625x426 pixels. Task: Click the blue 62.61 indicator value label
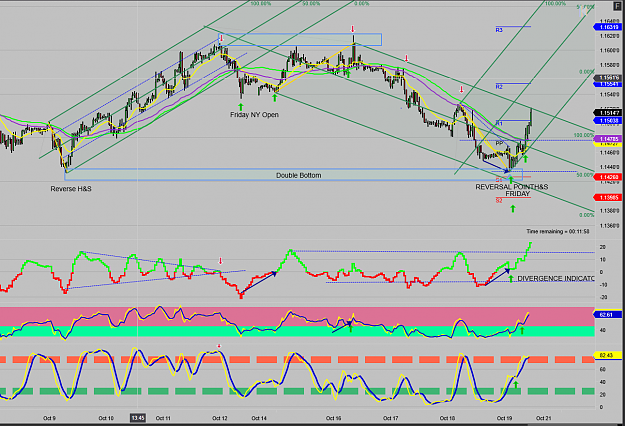[608, 315]
